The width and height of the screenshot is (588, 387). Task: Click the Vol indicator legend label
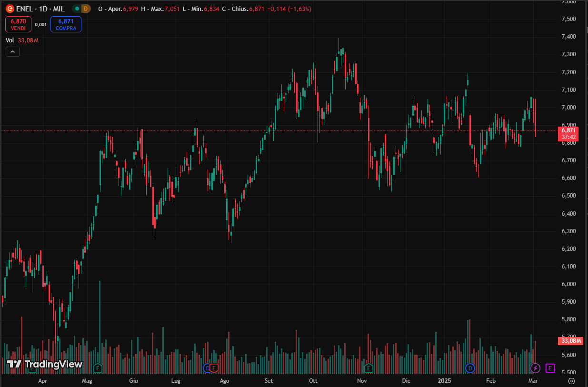[x=10, y=40]
